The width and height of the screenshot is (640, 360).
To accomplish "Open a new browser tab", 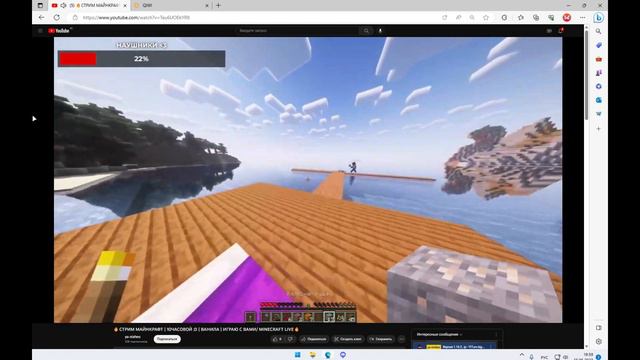I will pos(218,5).
